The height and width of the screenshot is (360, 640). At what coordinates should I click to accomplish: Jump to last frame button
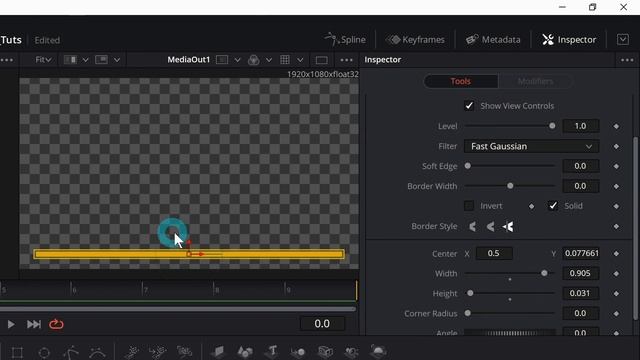coord(34,324)
